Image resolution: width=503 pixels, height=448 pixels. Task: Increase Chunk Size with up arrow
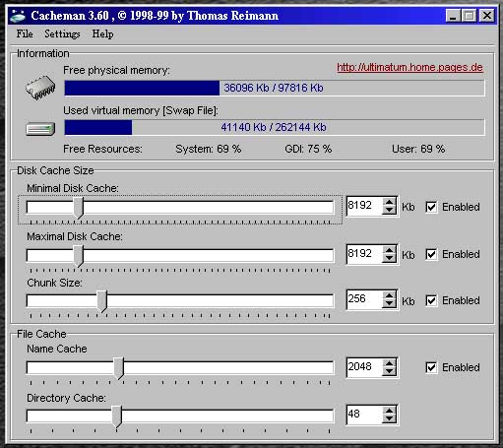389,295
